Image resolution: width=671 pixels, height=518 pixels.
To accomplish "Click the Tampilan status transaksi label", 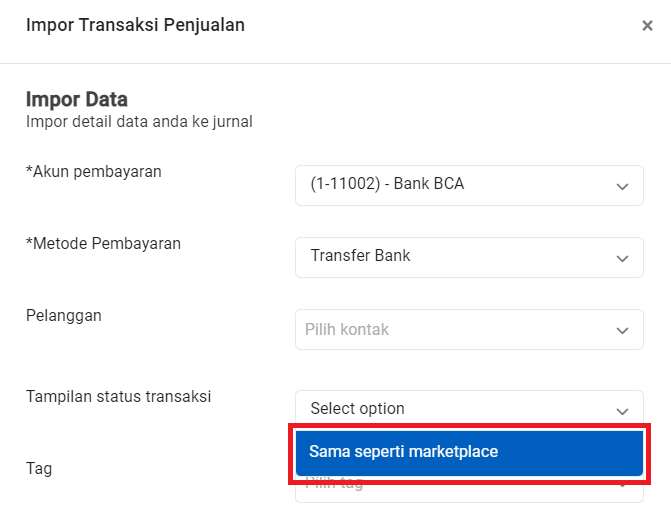I will point(118,396).
